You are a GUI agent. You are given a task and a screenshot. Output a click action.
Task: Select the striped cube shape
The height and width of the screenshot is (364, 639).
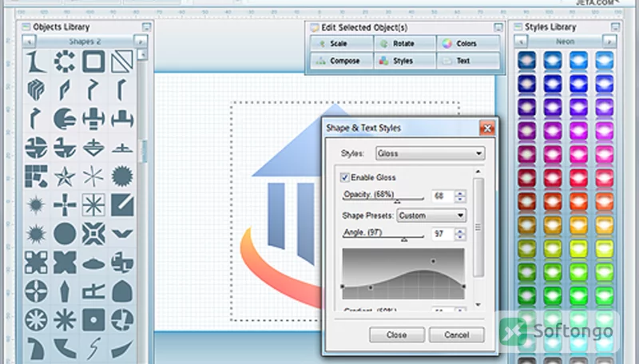point(36,90)
